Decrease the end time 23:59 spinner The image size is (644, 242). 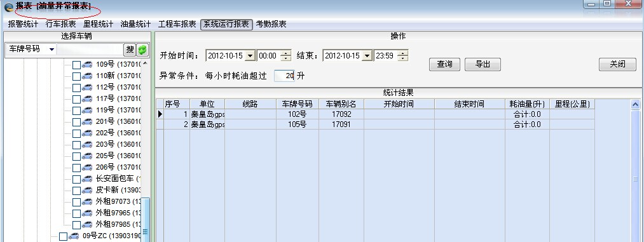404,58
